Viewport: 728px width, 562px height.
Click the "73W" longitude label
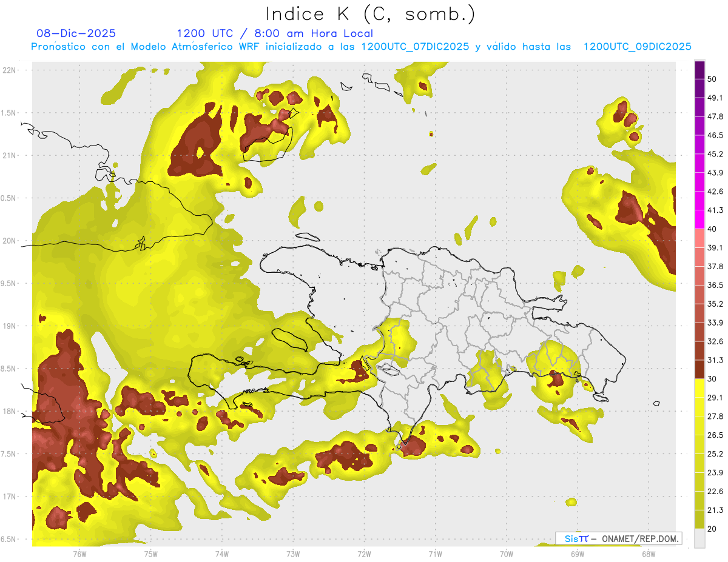pyautogui.click(x=293, y=554)
